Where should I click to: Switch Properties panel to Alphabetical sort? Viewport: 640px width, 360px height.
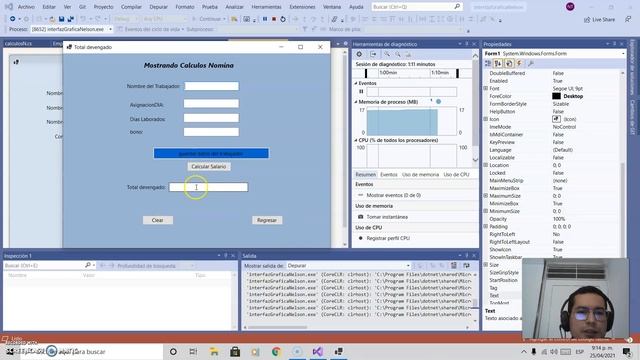pos(498,63)
